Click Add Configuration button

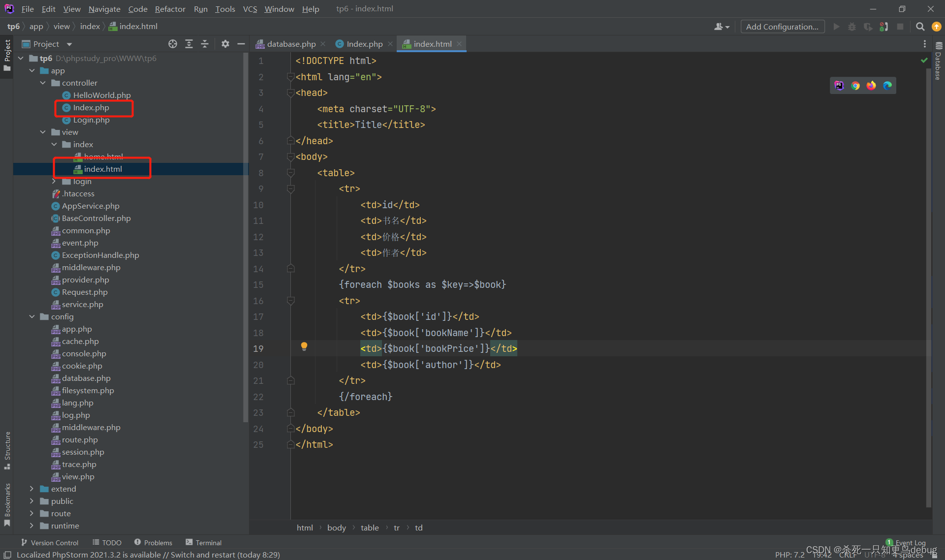tap(782, 27)
